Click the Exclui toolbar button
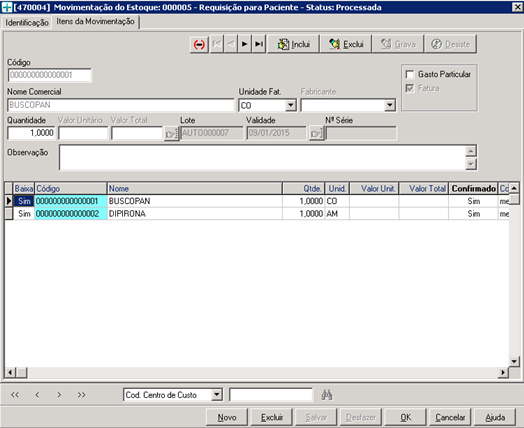Viewport: 524px width, 428px height. 346,44
